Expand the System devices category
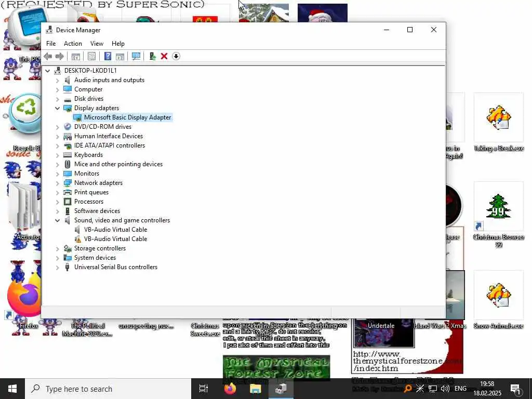532x399 pixels. point(57,258)
